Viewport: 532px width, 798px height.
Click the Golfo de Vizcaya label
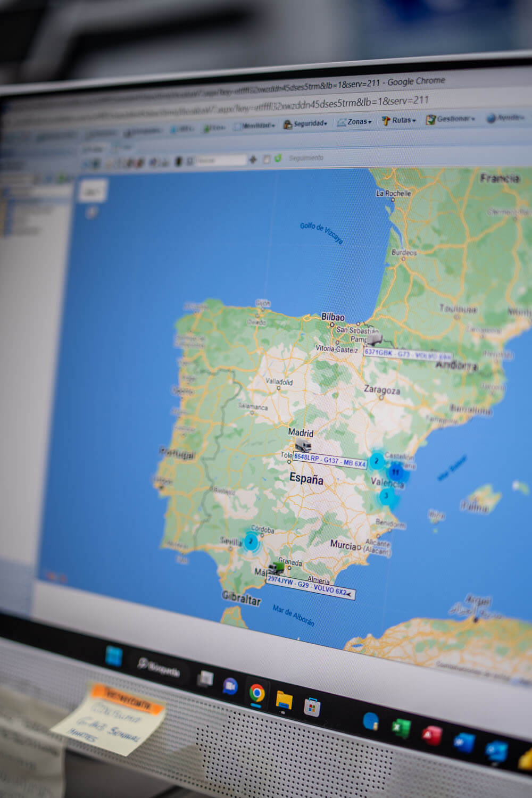point(321,232)
